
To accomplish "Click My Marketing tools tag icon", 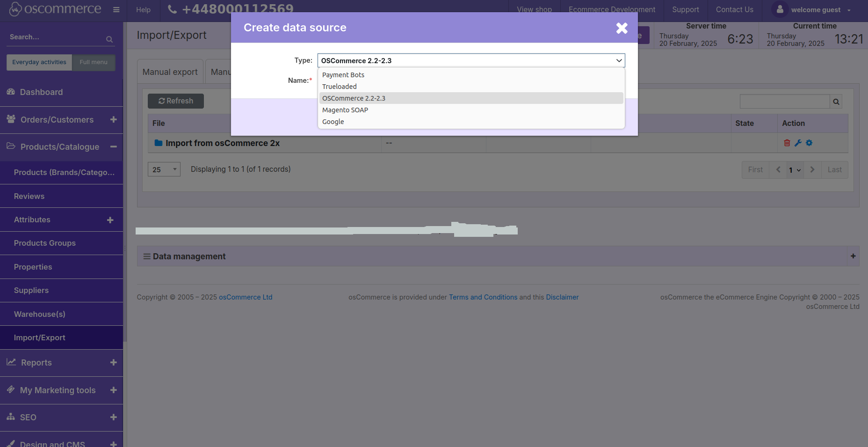I will tap(11, 389).
